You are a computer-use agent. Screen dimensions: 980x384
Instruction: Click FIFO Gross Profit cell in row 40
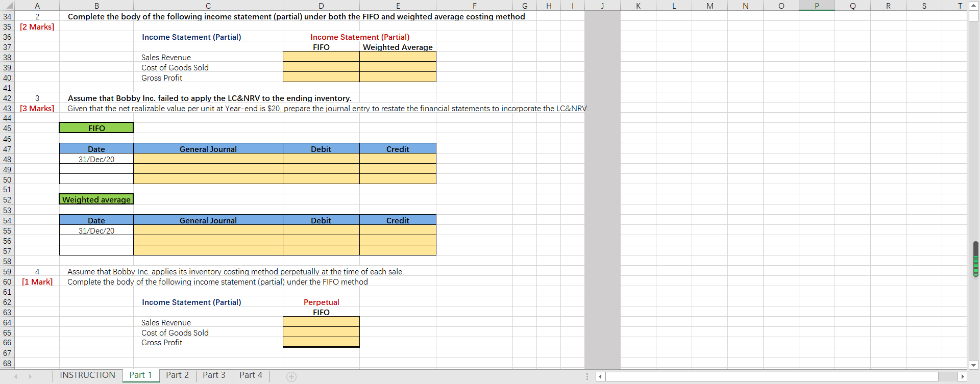[x=321, y=77]
